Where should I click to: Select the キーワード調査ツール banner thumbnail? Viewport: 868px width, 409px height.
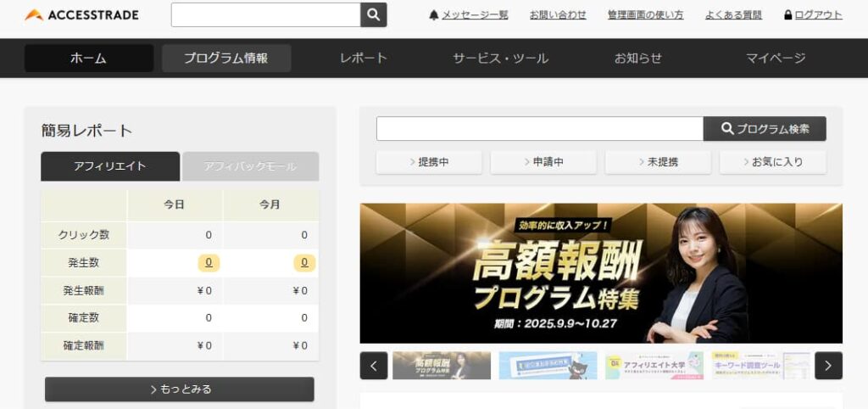pos(760,366)
